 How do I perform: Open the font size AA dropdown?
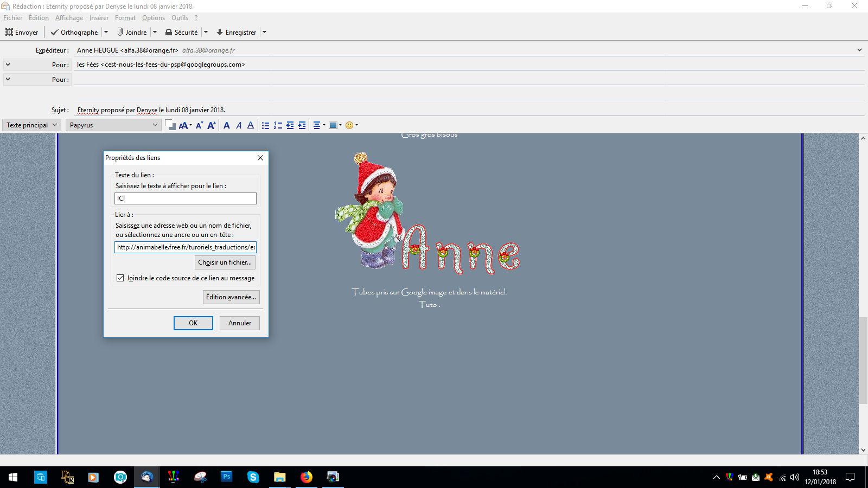click(x=185, y=125)
